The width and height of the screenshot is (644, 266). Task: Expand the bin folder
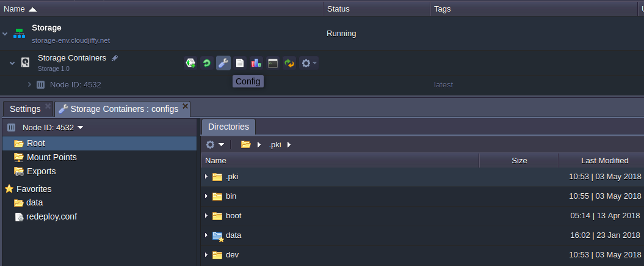206,196
